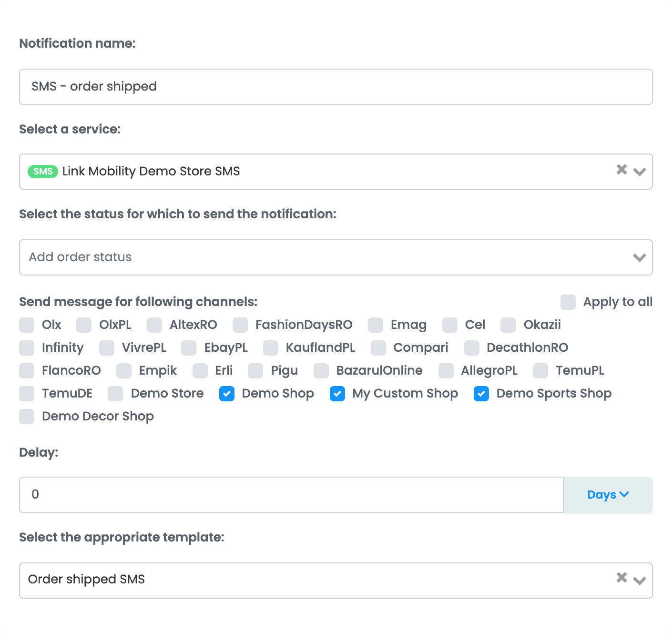Viewport: 672px width, 633px height.
Task: Expand the service selection dropdown arrow
Action: click(640, 172)
